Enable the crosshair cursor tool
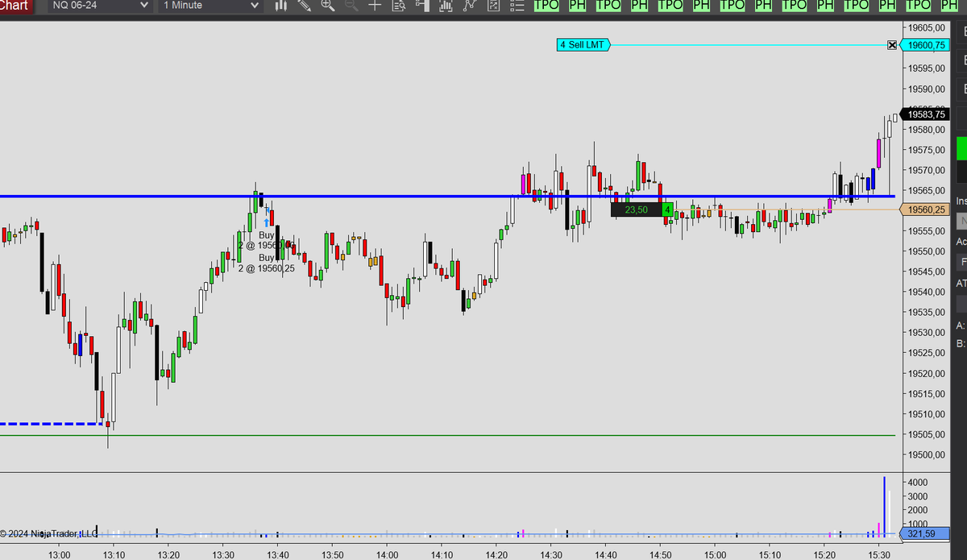The width and height of the screenshot is (967, 560). [x=375, y=6]
